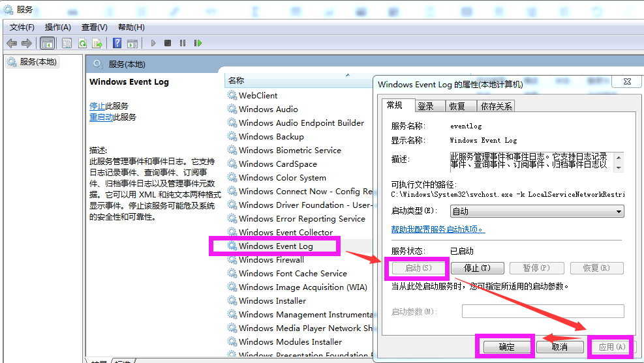Viewport: 644px width, 363px height.
Task: Click the Services title bar gear icon
Action: 8,9
